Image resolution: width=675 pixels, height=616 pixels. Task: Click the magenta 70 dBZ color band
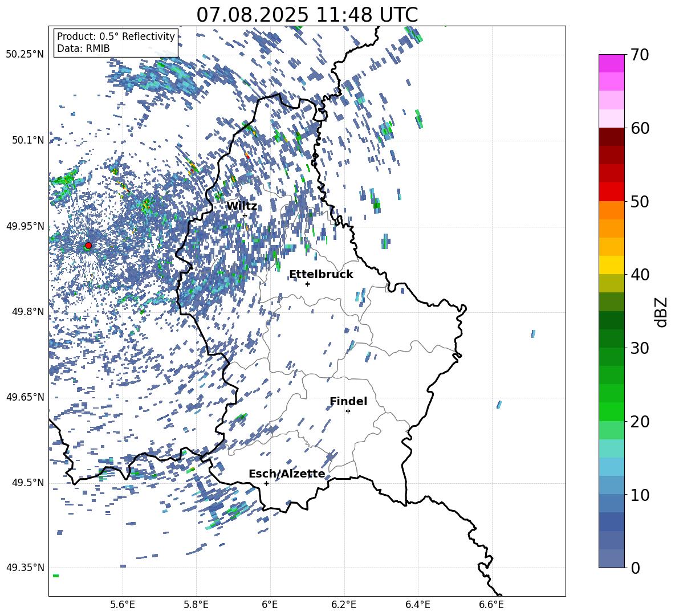click(x=611, y=63)
